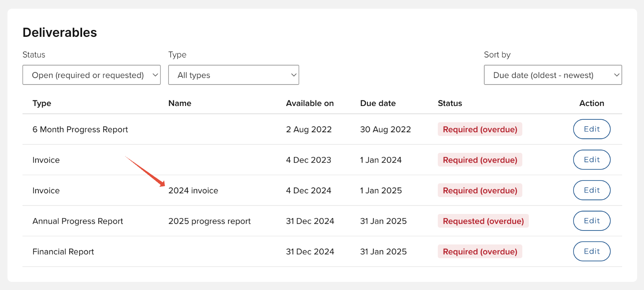Click the Type column header
Screen dimensions: 644x290
[42, 103]
